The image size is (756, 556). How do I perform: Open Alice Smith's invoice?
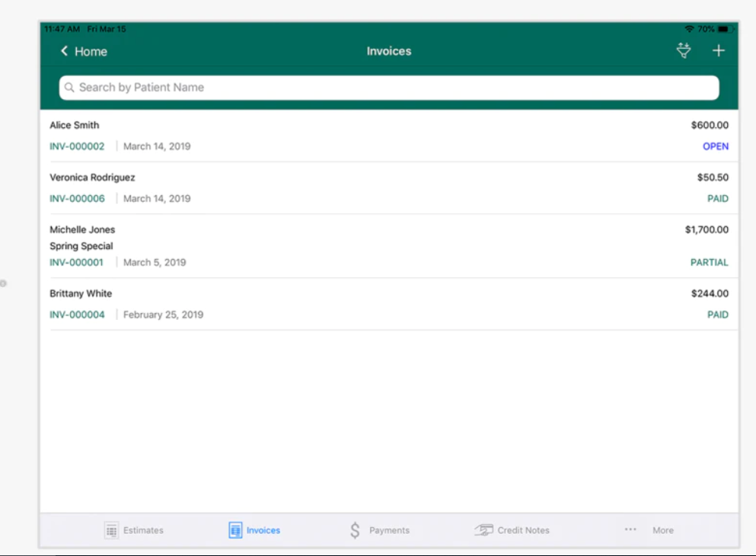coord(389,136)
